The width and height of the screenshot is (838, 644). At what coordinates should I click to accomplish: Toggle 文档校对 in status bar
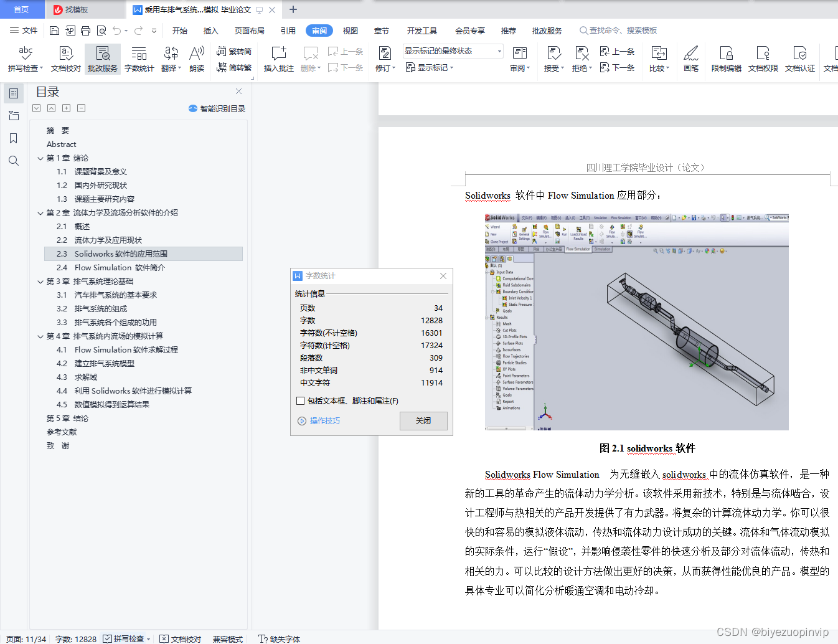tap(180, 639)
